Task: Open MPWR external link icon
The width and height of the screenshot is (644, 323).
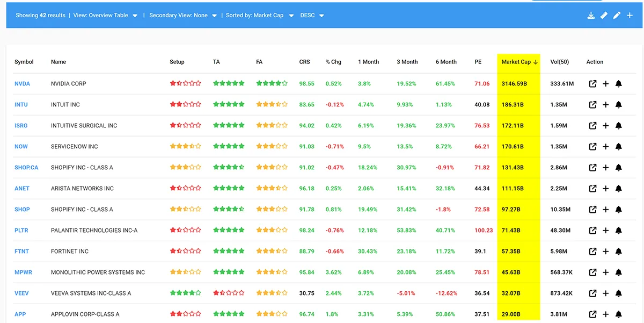Action: [x=592, y=272]
